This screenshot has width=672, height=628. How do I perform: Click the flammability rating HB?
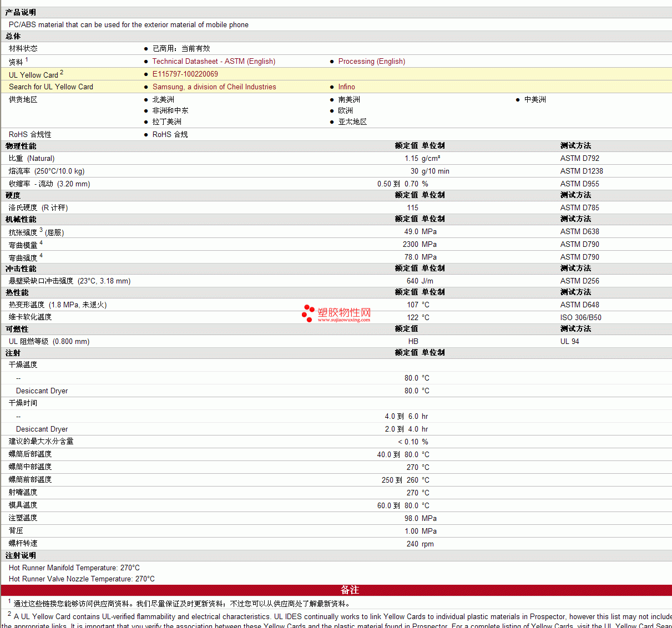(413, 342)
